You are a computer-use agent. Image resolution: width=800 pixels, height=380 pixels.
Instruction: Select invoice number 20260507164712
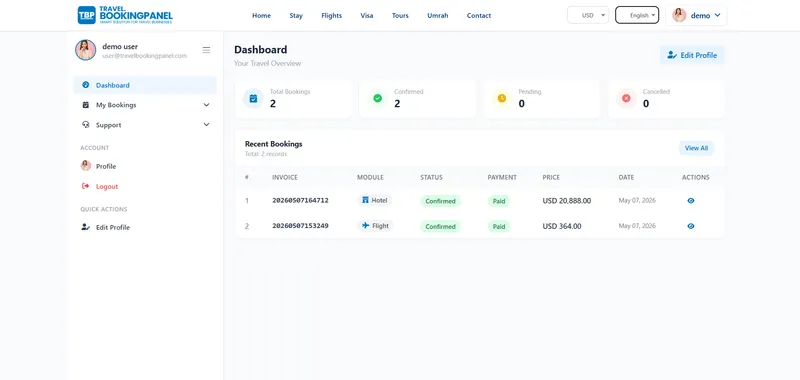301,200
